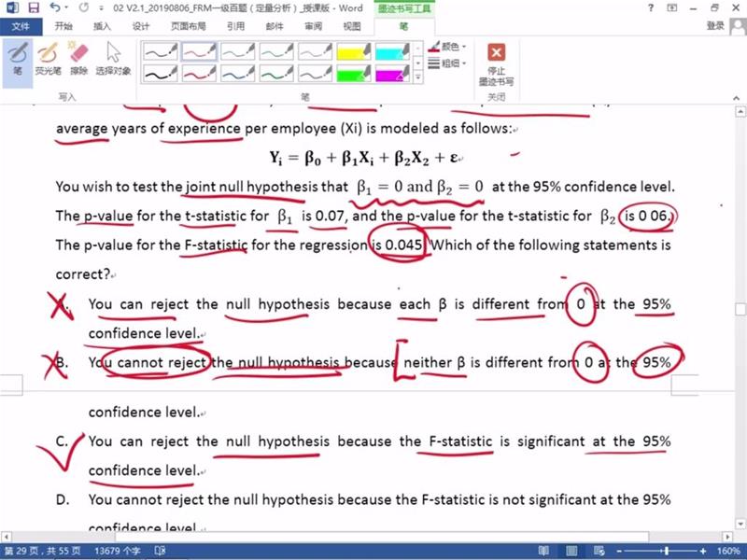This screenshot has height=560, width=747.
Task: Open the 粗细 pen thickness dropdown
Action: pos(447,63)
